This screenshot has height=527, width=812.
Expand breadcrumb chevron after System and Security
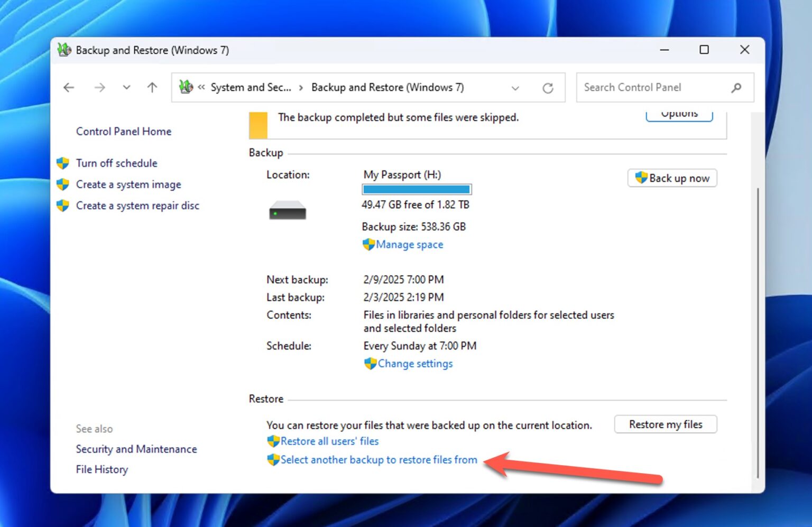pyautogui.click(x=301, y=88)
